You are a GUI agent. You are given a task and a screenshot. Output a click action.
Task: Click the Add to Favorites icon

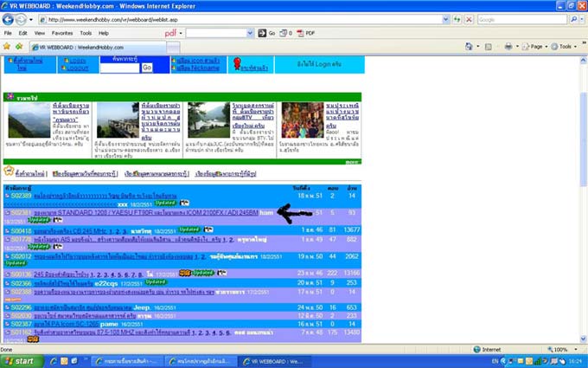20,46
